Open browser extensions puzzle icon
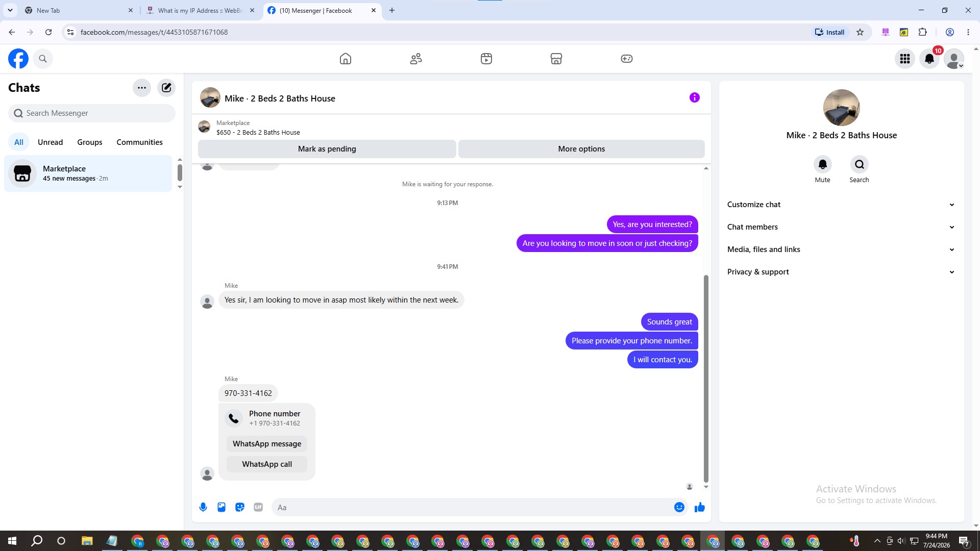The width and height of the screenshot is (980, 551). click(923, 32)
